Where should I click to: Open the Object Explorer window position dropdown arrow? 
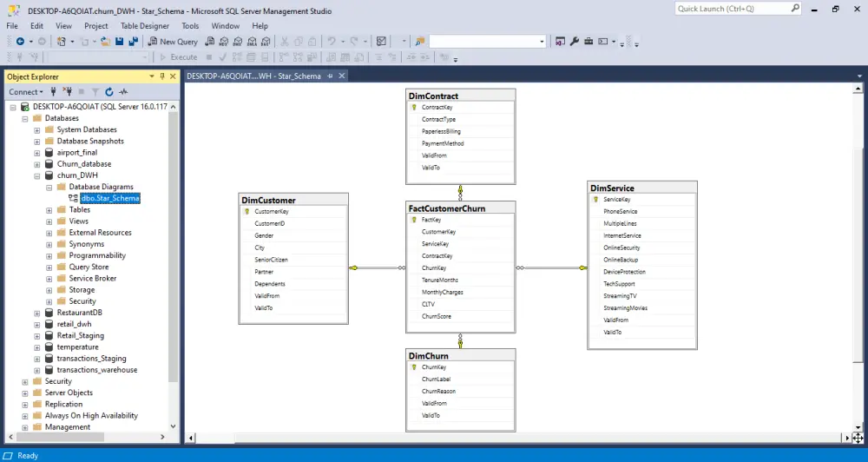[x=152, y=76]
